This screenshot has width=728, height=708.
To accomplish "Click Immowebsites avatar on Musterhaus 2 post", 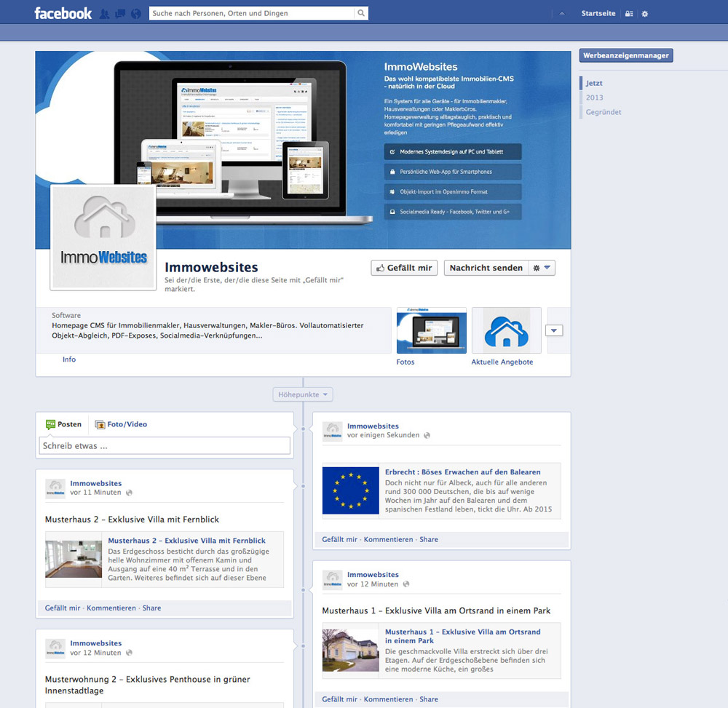I will click(55, 488).
